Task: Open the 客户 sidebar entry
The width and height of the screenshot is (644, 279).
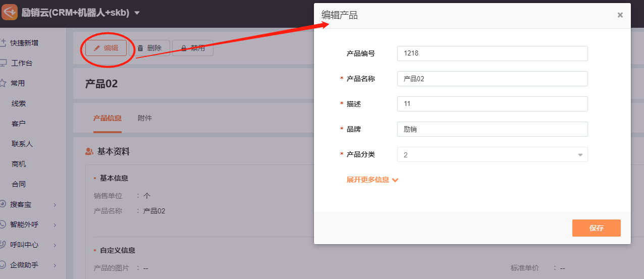Action: coord(19,124)
